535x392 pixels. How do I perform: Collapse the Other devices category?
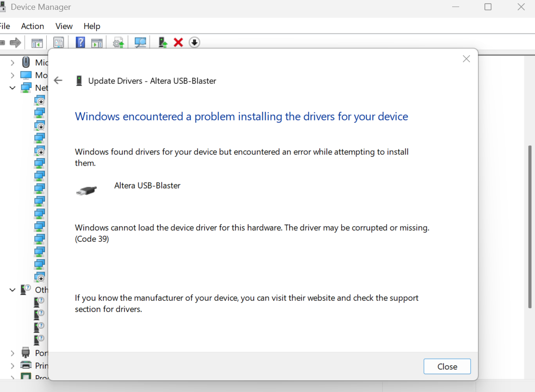pos(13,290)
